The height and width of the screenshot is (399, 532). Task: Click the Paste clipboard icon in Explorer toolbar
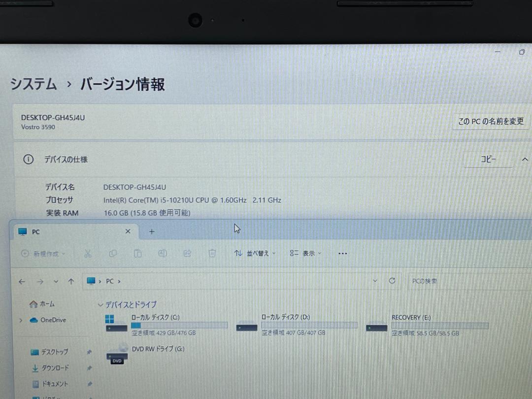(x=137, y=254)
